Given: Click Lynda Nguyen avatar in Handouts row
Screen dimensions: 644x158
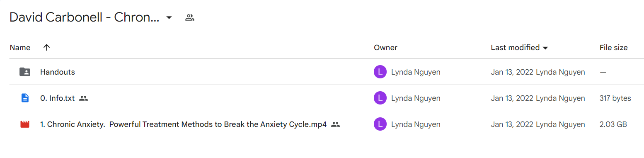Looking at the screenshot, I should [x=380, y=72].
